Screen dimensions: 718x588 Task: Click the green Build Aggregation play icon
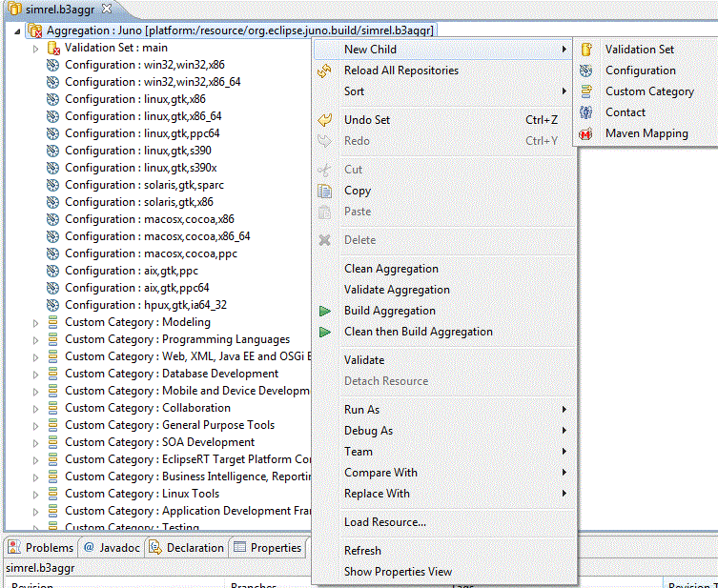324,311
